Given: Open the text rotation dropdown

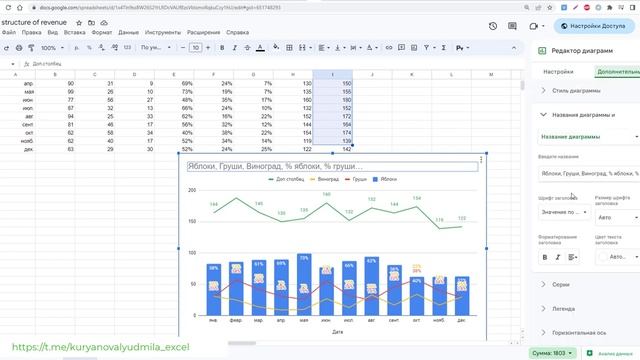Looking at the screenshot, I should (372, 48).
